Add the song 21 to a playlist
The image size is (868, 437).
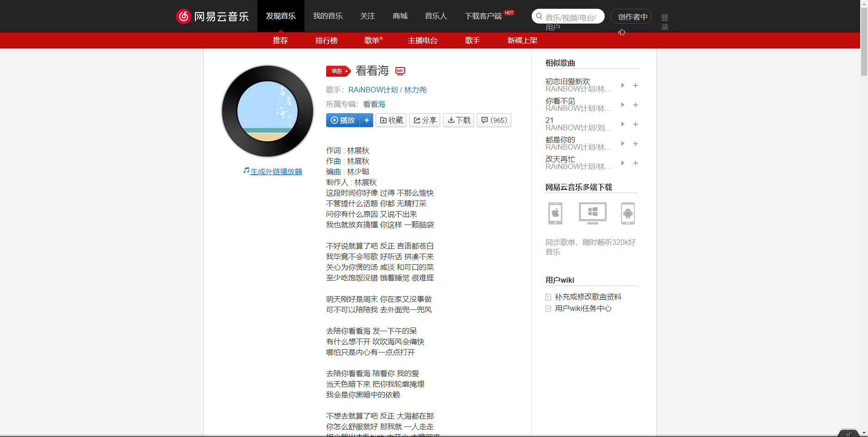click(x=636, y=124)
